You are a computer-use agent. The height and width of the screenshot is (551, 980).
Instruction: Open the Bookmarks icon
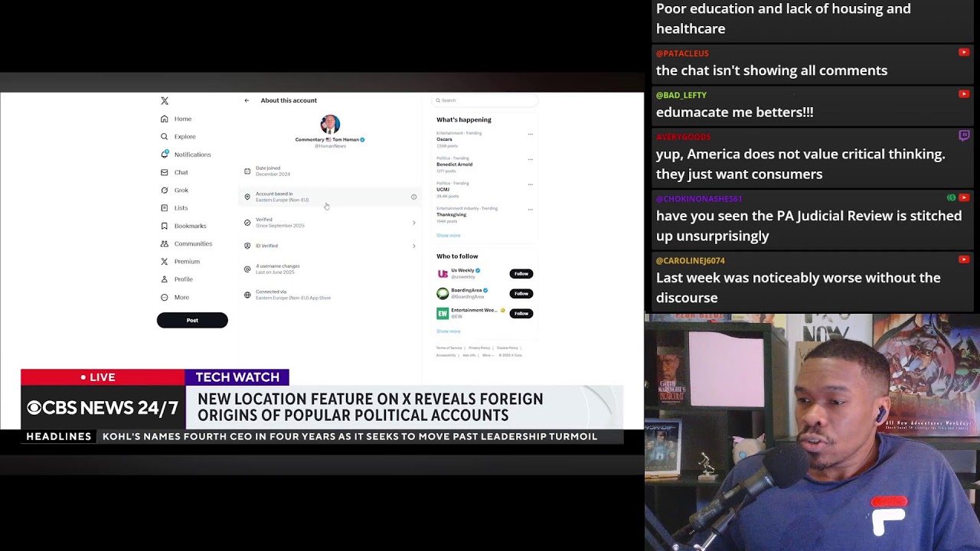point(165,226)
